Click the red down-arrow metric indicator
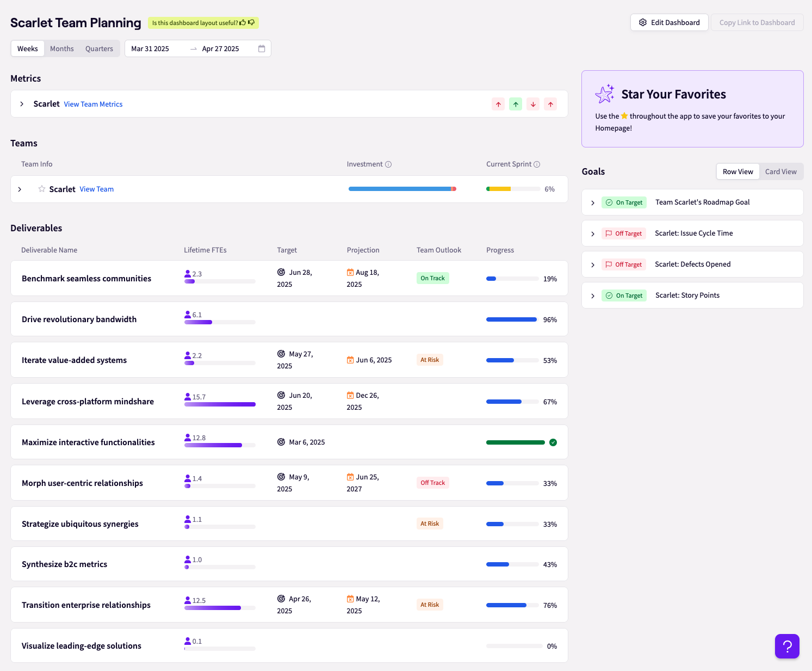Screen dimensions: 812x671 click(x=533, y=104)
